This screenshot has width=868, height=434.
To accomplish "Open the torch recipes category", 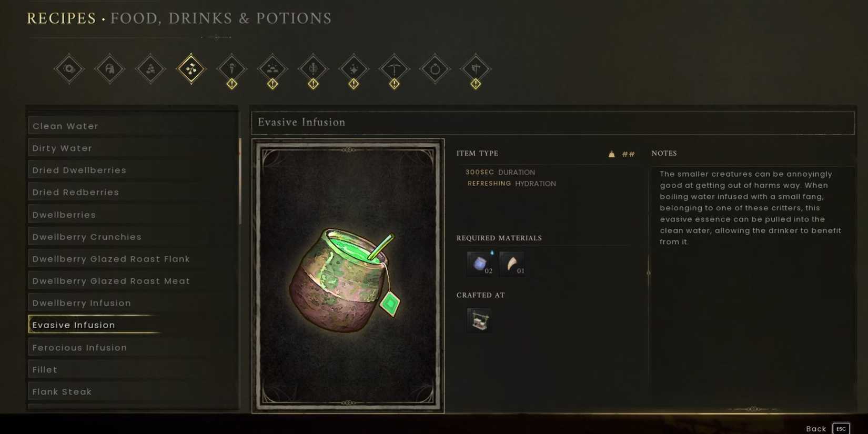I will (231, 69).
